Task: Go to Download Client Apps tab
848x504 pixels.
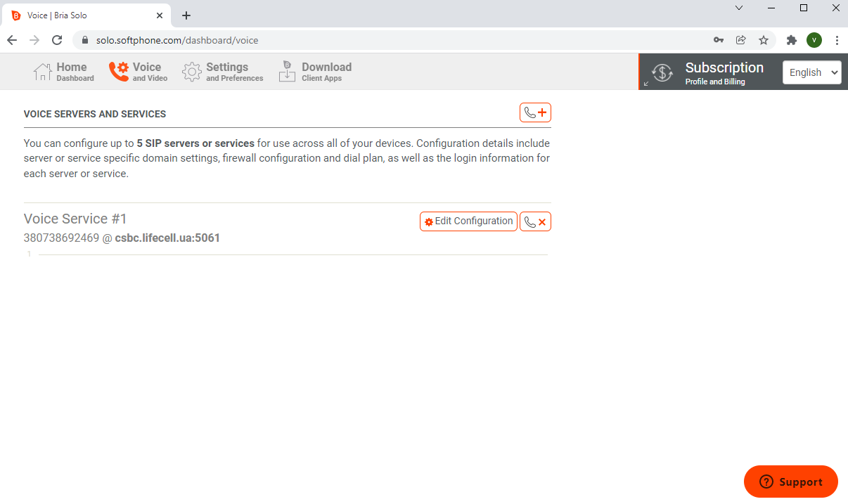Action: point(315,72)
